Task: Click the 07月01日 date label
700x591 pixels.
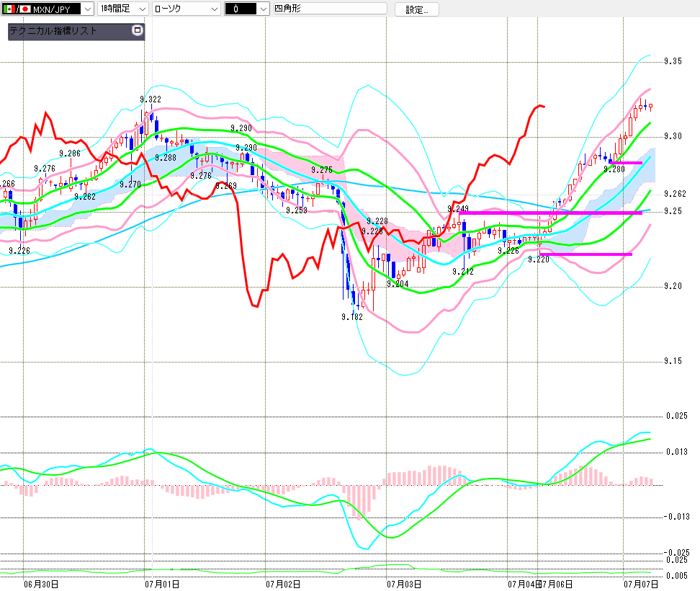Action: tap(162, 585)
